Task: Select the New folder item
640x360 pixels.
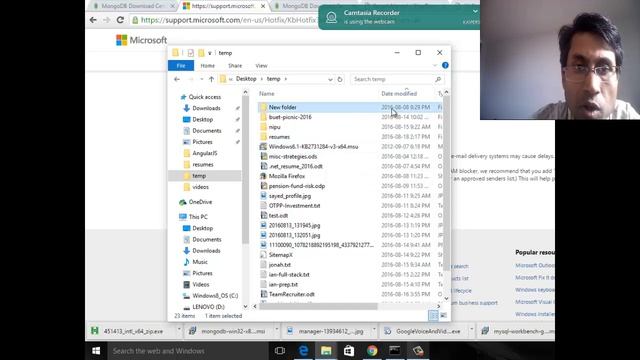Action: (282, 107)
